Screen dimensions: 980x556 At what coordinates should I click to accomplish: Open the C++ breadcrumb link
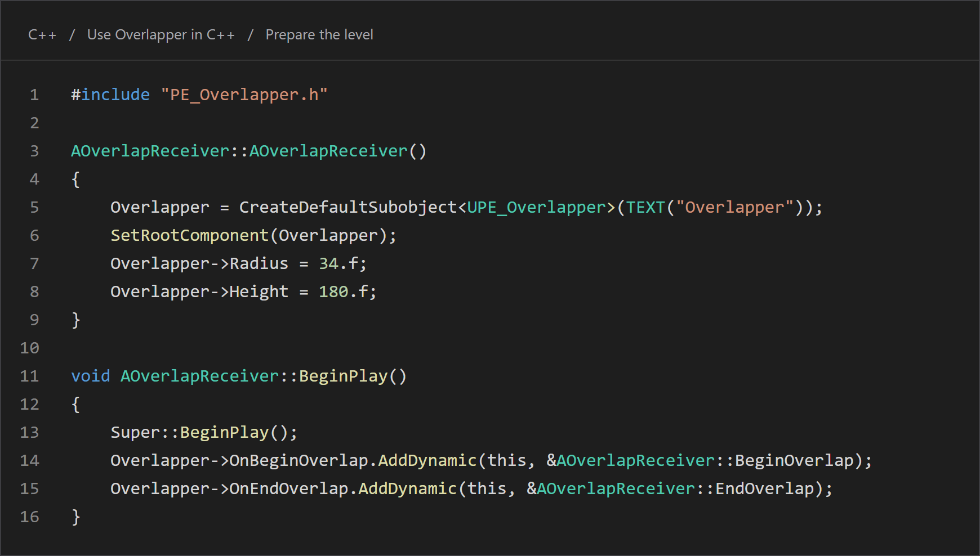[42, 35]
